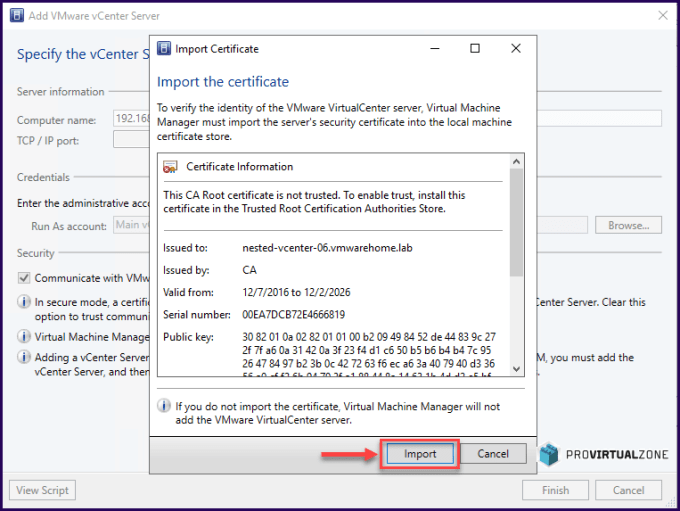Click info icon beside Virtual Machine Manager note
This screenshot has width=680, height=511.
[x=24, y=336]
